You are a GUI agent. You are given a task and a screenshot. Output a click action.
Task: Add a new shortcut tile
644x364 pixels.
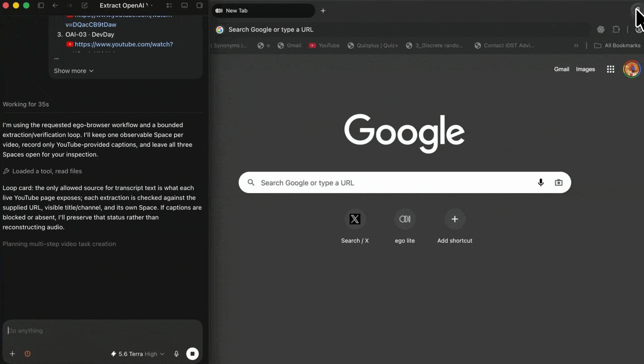pyautogui.click(x=454, y=226)
